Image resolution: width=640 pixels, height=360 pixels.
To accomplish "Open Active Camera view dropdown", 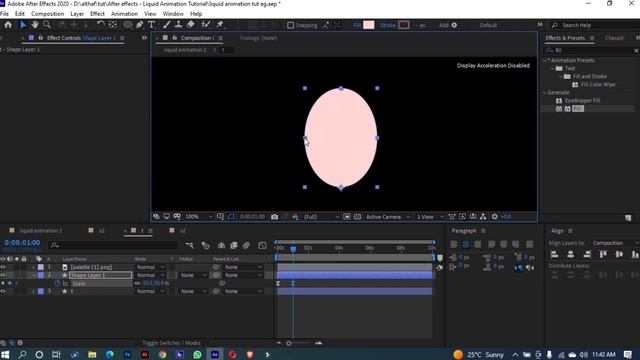I will 387,217.
